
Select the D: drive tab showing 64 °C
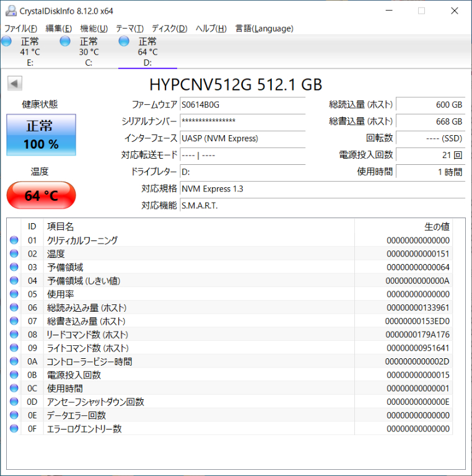pyautogui.click(x=147, y=51)
